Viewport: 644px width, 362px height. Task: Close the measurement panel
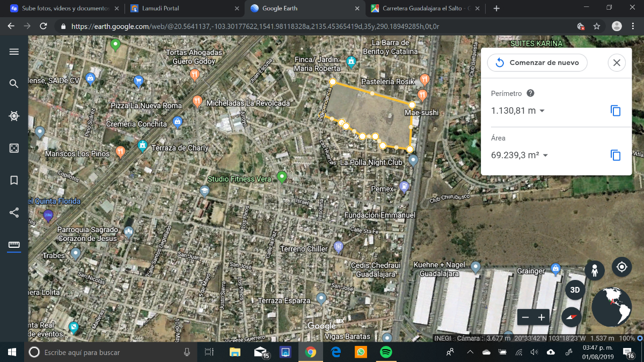[617, 63]
